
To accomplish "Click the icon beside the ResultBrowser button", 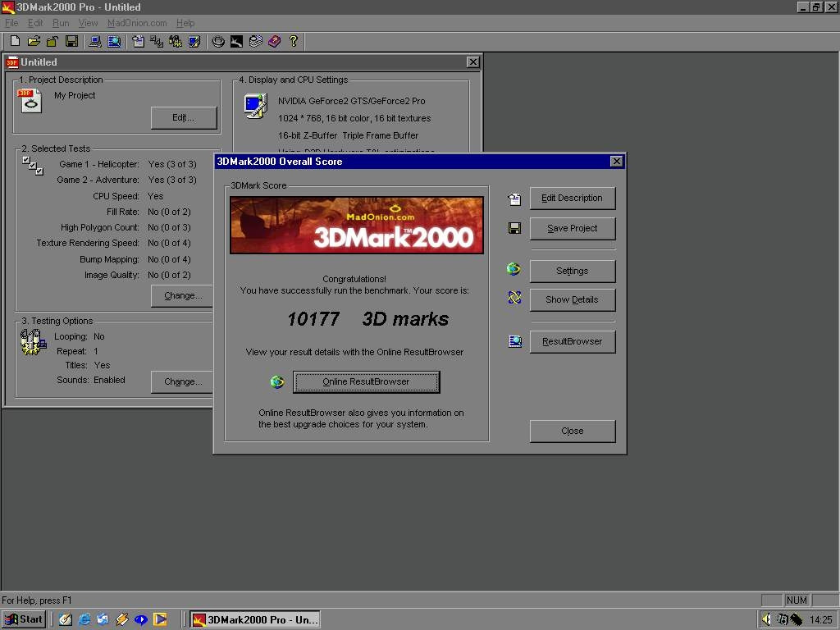I will click(x=515, y=341).
